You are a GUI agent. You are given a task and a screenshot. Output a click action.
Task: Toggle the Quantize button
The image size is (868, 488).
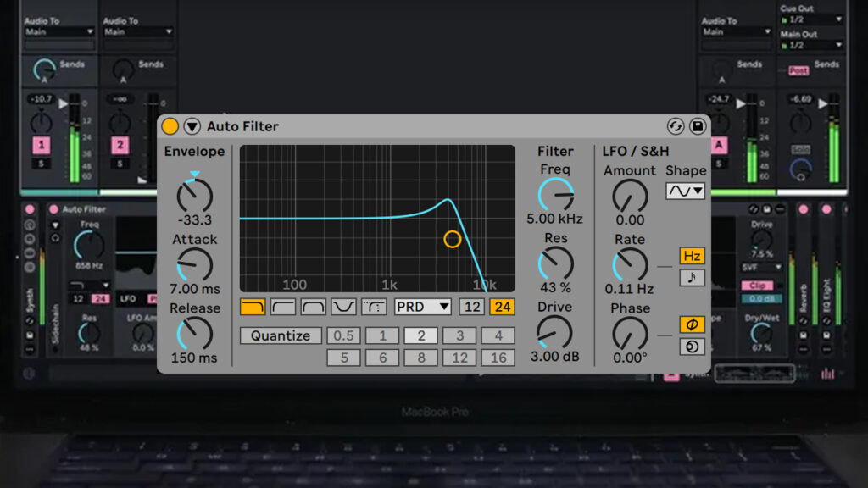click(x=281, y=335)
